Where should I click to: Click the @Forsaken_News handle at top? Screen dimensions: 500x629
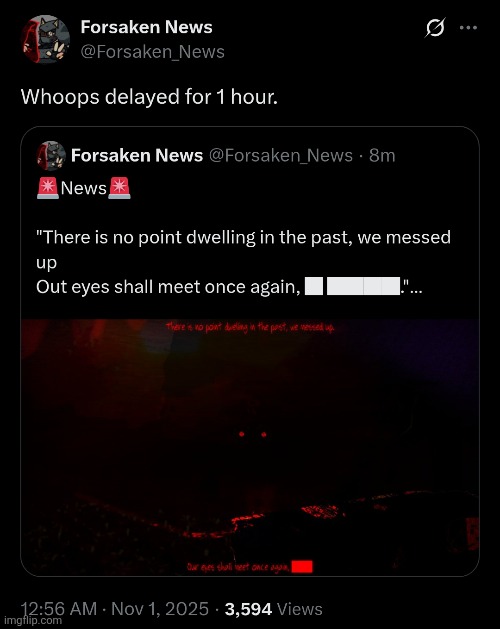tap(152, 52)
